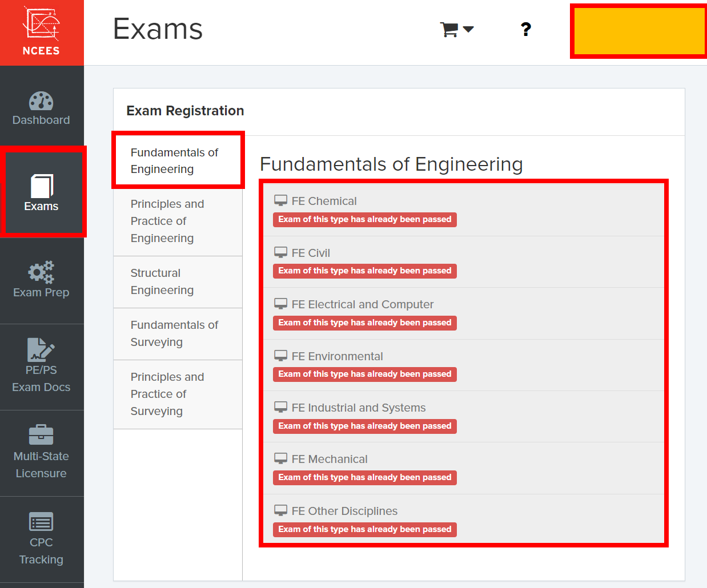The image size is (707, 588).
Task: Select Fundamentals of Engineering tab
Action: (178, 160)
